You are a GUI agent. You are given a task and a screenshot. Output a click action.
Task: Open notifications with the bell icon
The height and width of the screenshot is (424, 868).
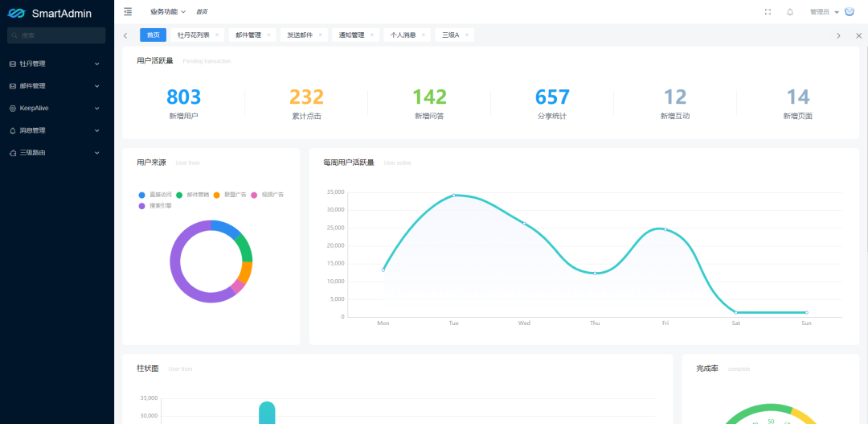pos(789,12)
